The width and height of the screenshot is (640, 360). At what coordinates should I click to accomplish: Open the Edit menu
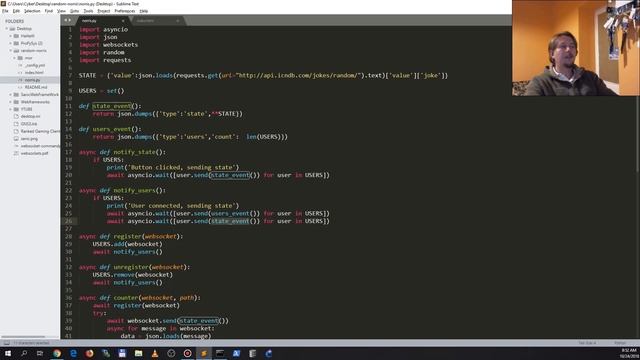pyautogui.click(x=16, y=11)
